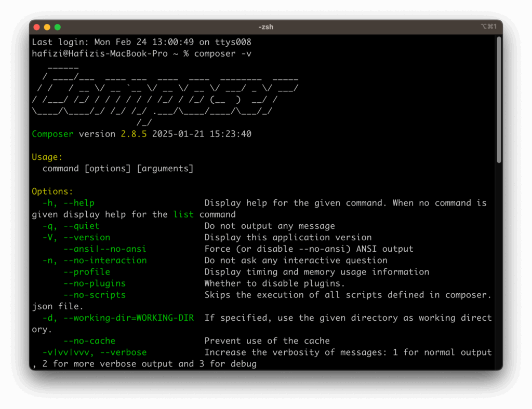Click the 'Last login: Mon Feb 24' line
532x409 pixels.
pos(141,42)
